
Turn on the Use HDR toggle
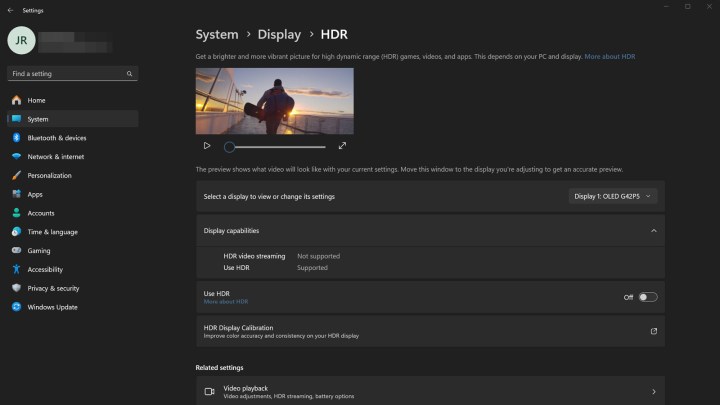[x=648, y=297]
